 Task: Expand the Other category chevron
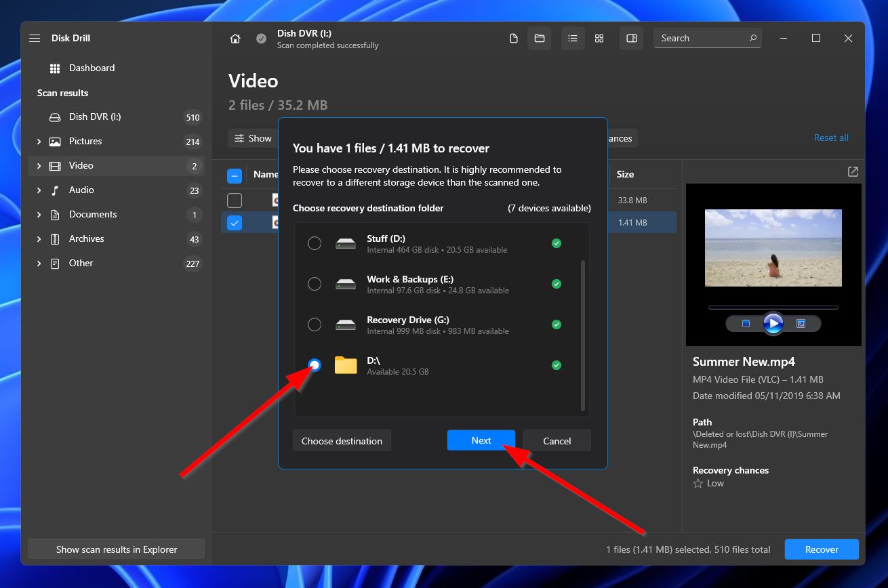39,264
